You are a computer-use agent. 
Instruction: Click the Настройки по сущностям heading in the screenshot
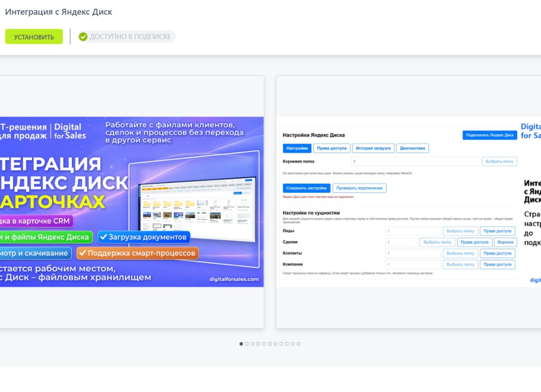pos(311,213)
